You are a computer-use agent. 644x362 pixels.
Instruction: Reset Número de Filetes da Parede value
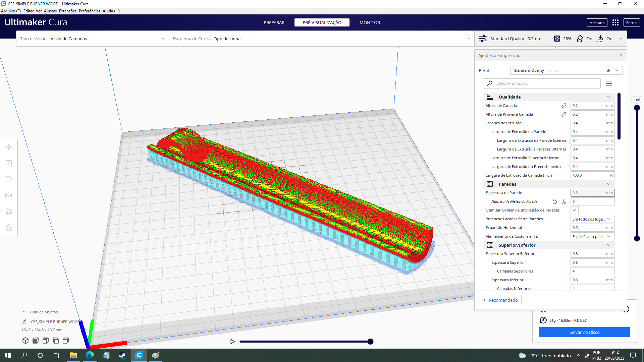click(555, 201)
